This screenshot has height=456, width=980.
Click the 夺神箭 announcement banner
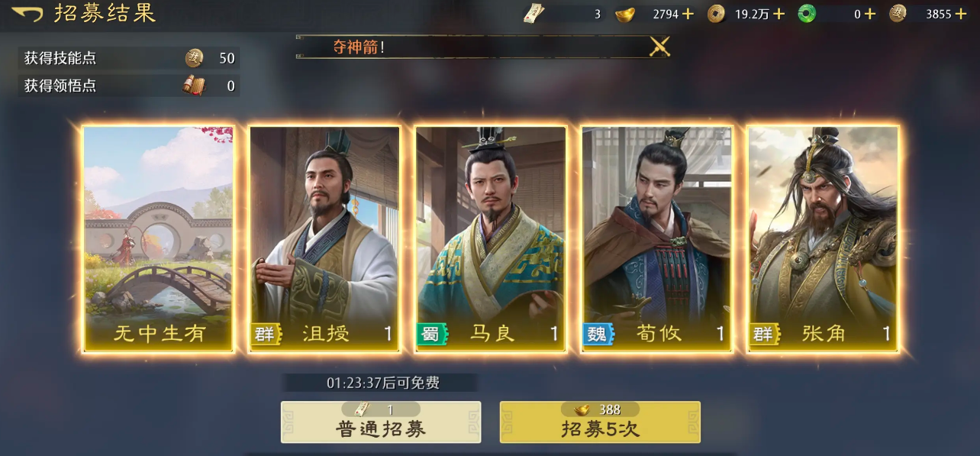(x=483, y=47)
